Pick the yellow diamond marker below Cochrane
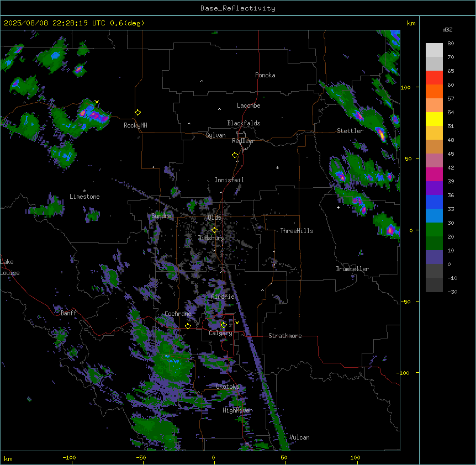Screen dimensions: 476x465 [x=188, y=326]
